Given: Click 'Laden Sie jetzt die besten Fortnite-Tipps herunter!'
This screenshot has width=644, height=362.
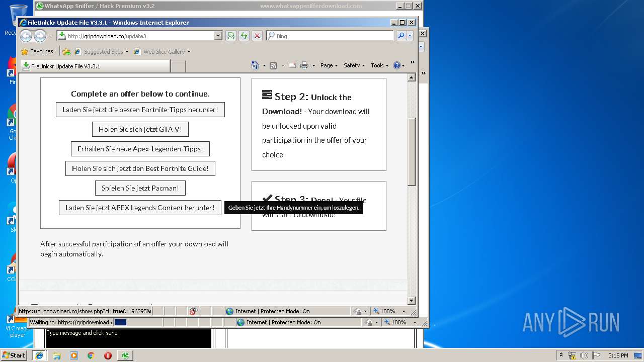Looking at the screenshot, I should coord(140,110).
